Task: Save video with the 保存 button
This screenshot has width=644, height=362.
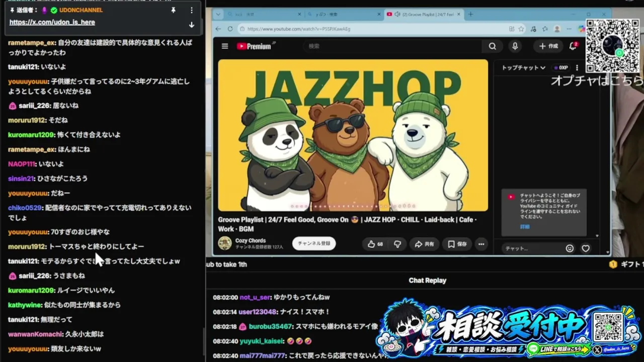Action: 457,244
